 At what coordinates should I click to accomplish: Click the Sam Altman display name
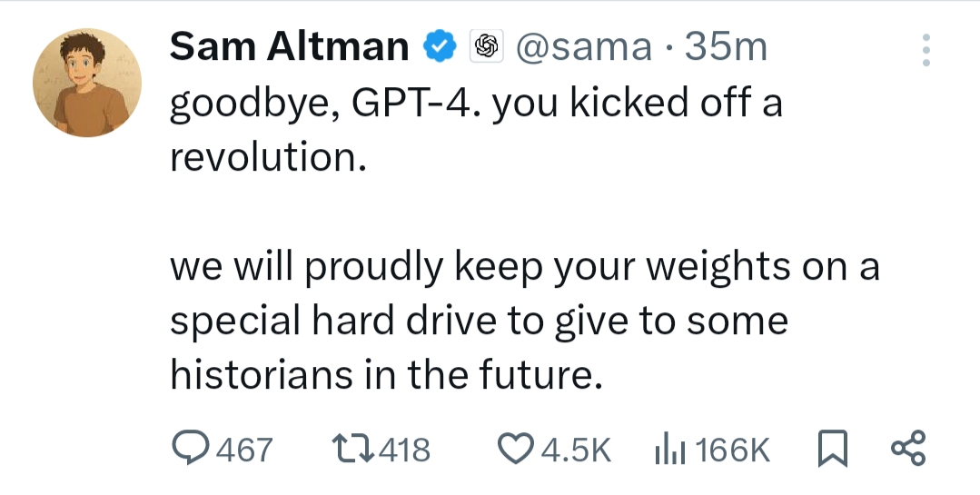pos(289,47)
